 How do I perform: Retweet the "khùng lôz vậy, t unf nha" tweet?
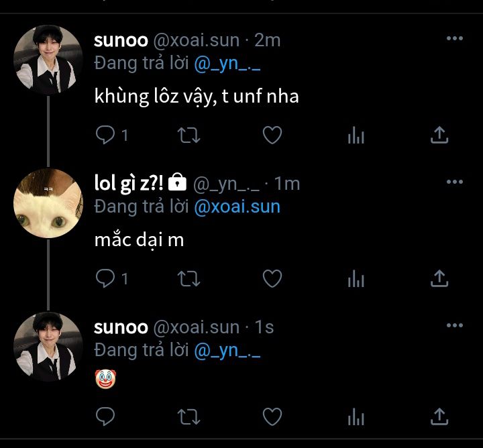click(x=189, y=135)
